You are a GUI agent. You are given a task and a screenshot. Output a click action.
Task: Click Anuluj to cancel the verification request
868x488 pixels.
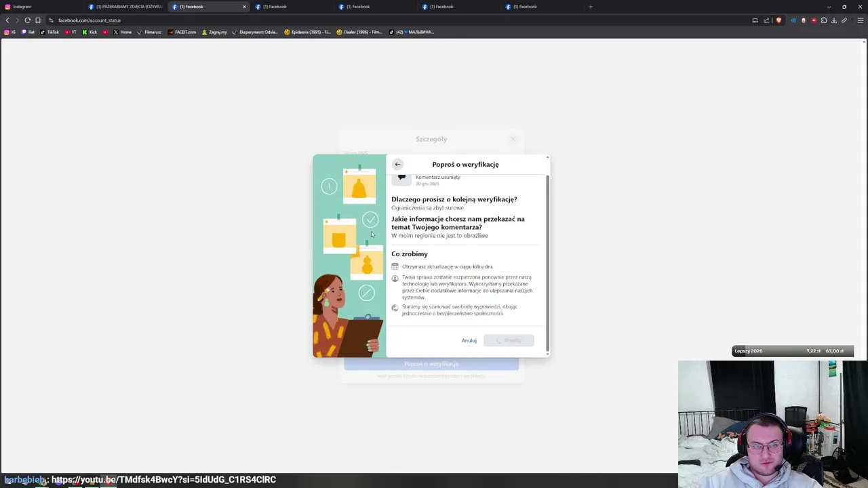click(x=469, y=340)
